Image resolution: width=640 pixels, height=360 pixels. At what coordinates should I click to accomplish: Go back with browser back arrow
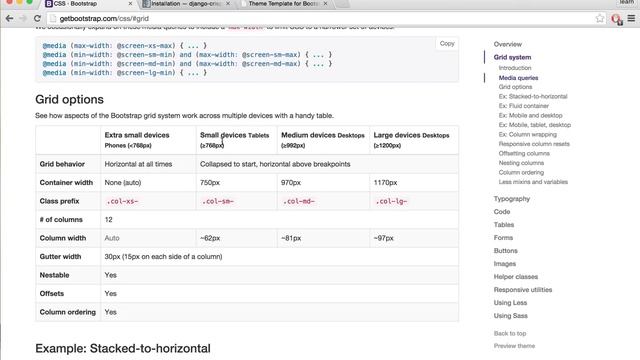(9, 18)
